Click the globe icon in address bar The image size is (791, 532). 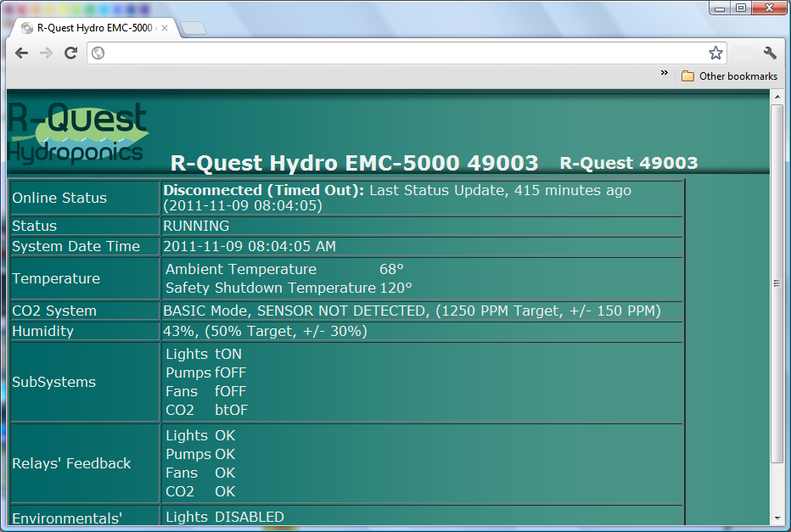tap(98, 53)
